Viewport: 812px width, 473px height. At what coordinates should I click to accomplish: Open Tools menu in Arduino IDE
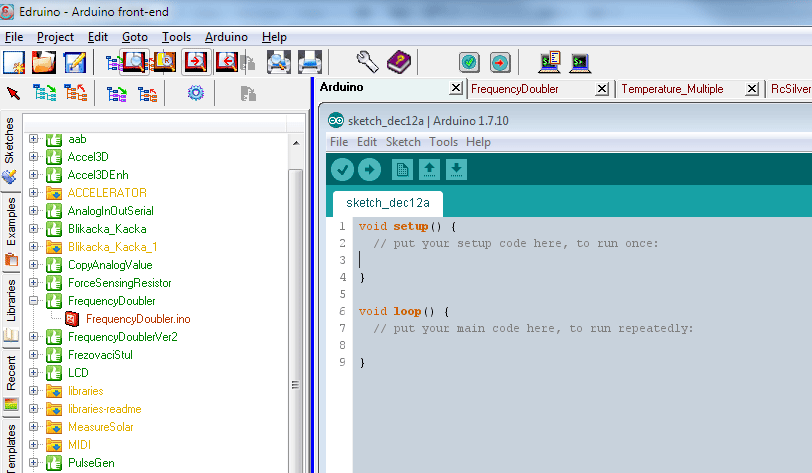point(443,142)
